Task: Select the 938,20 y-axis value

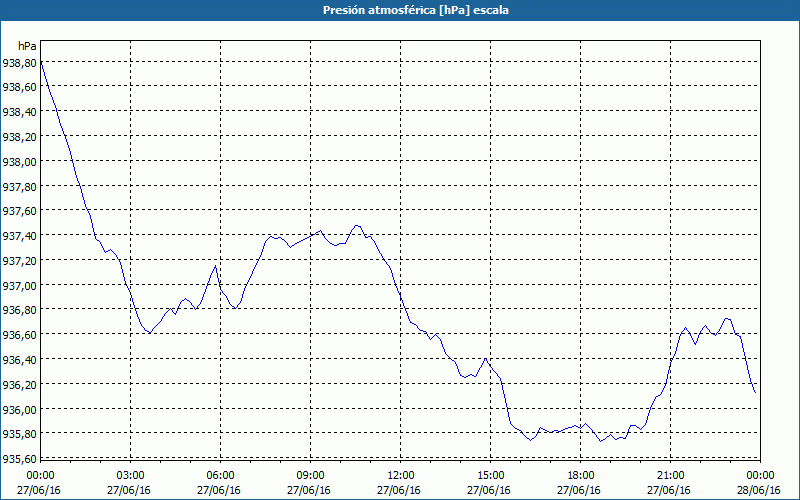Action: click(x=20, y=137)
